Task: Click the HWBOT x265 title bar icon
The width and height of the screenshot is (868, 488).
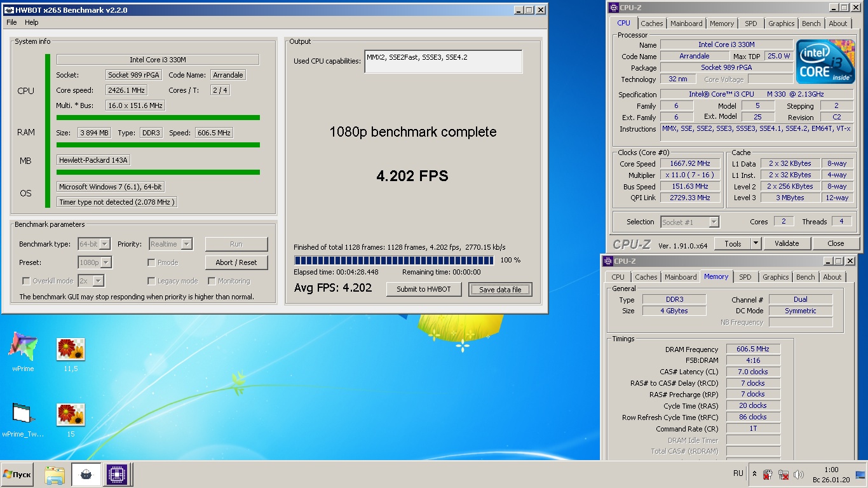Action: coord(9,10)
